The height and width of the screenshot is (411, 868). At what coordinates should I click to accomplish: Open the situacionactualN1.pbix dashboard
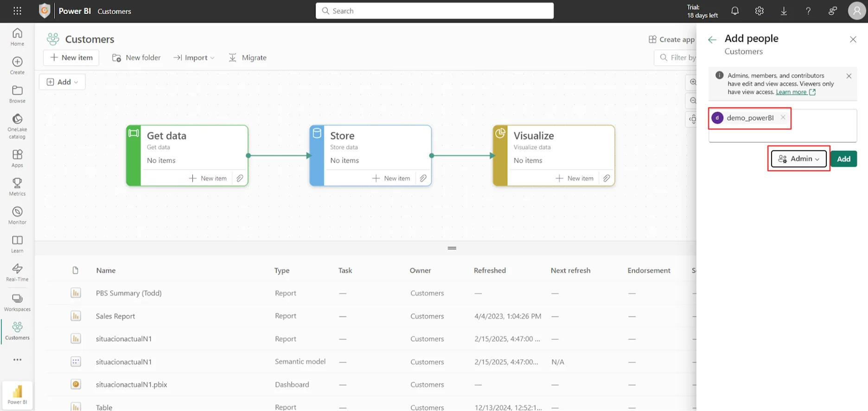coord(131,385)
